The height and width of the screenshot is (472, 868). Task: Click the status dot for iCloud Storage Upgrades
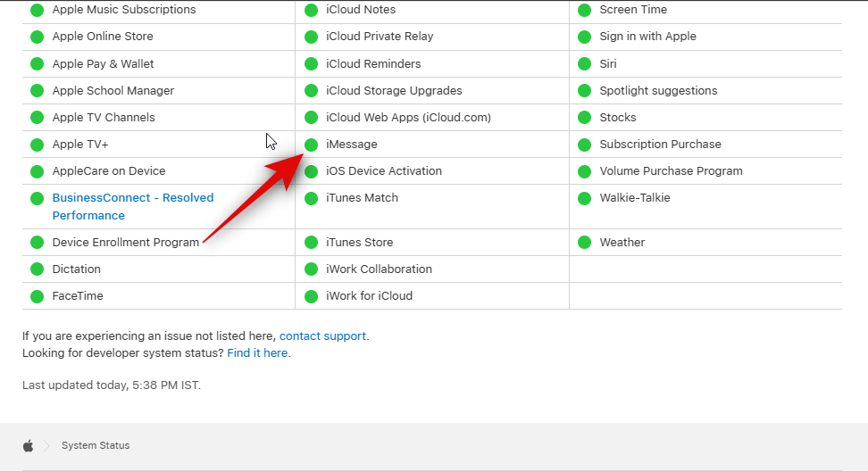tap(311, 91)
